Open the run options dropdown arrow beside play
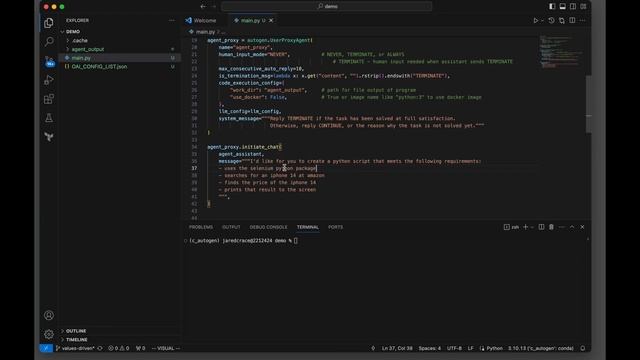 tap(542, 20)
